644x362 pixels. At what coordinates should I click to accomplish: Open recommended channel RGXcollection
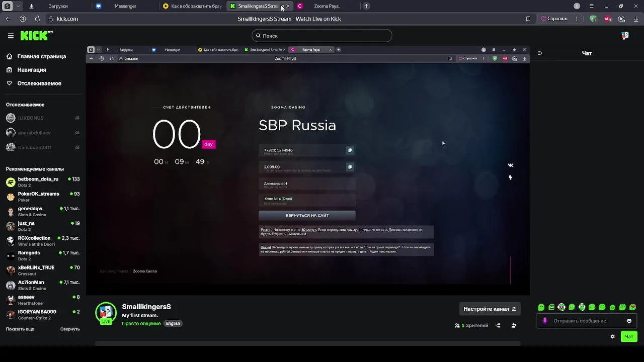click(x=43, y=241)
